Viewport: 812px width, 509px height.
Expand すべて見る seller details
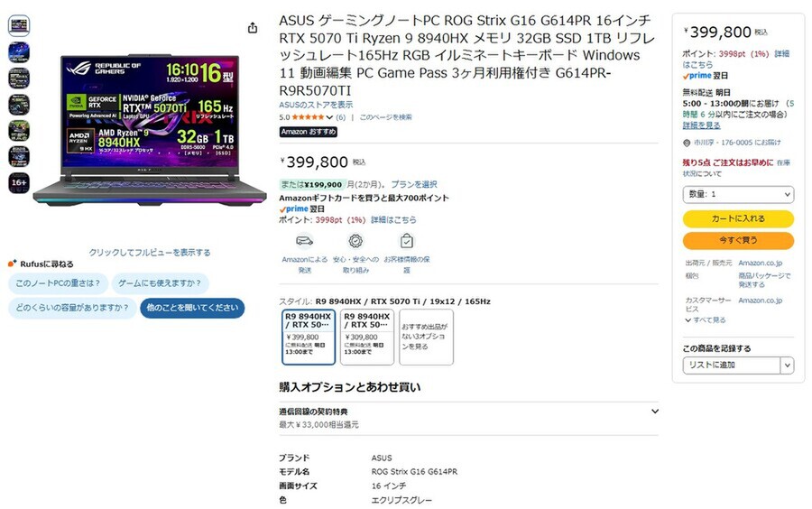[x=705, y=320]
